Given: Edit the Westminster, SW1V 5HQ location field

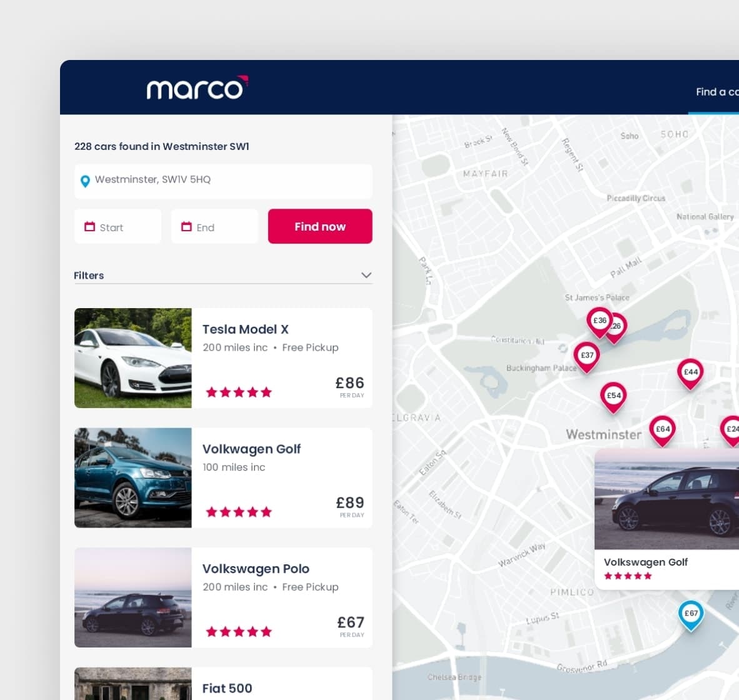Looking at the screenshot, I should coord(223,181).
